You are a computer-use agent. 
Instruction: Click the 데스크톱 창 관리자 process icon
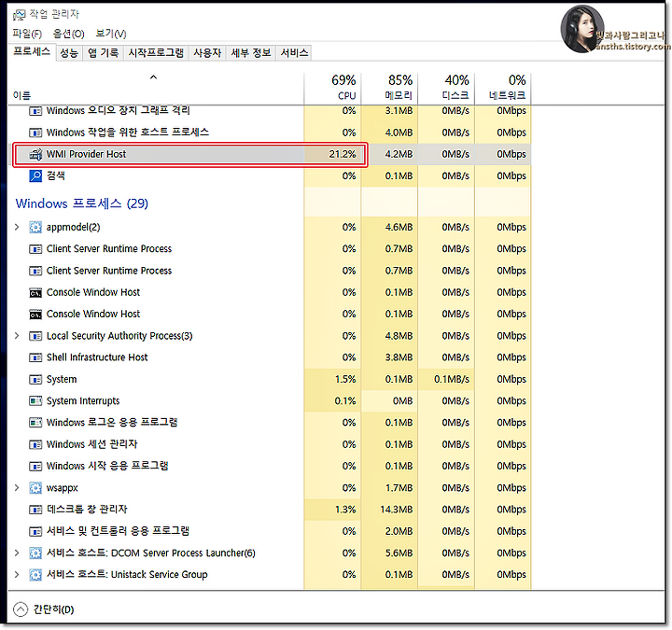click(x=35, y=510)
